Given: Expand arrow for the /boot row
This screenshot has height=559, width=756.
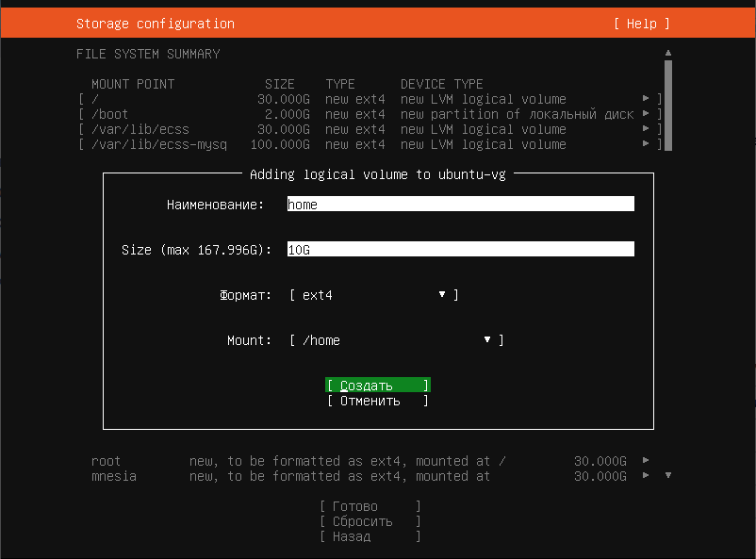Looking at the screenshot, I should [646, 114].
